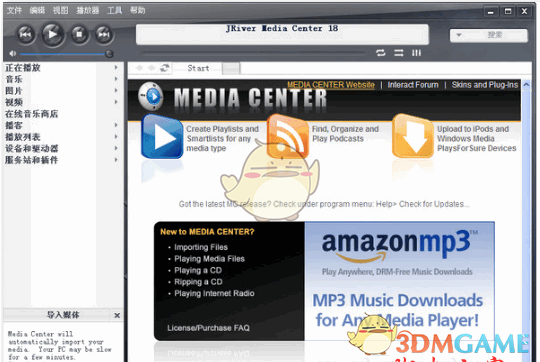
Task: Select the Start tab
Action: (198, 68)
